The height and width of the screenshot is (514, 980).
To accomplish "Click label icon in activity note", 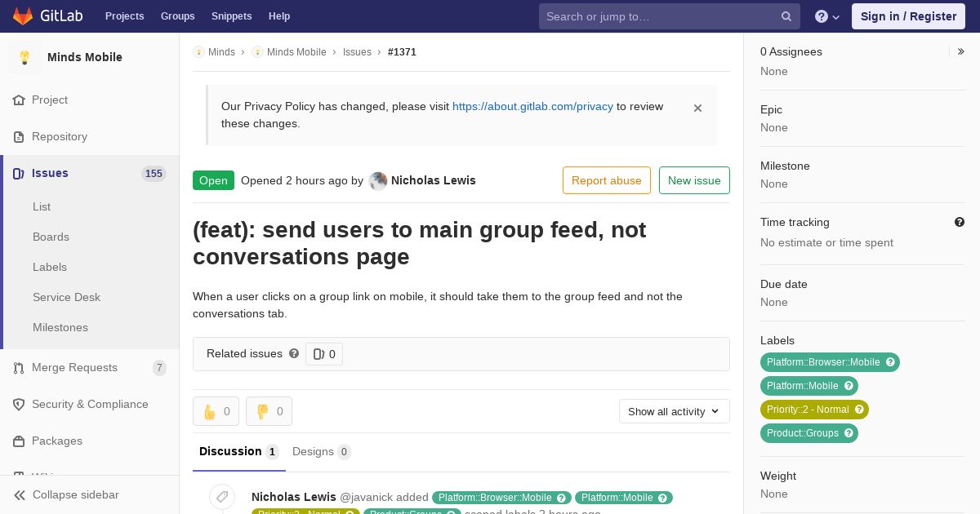I will pyautogui.click(x=222, y=497).
